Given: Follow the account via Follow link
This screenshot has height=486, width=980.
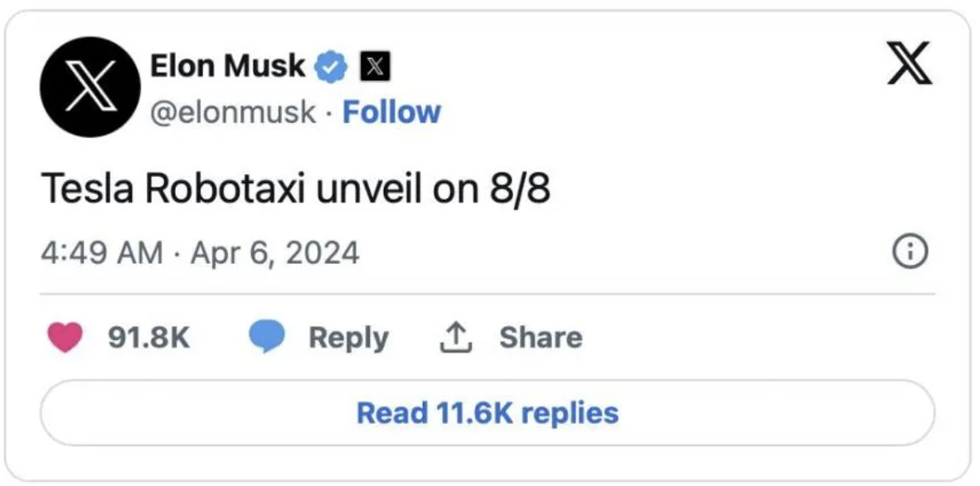Looking at the screenshot, I should click(391, 112).
